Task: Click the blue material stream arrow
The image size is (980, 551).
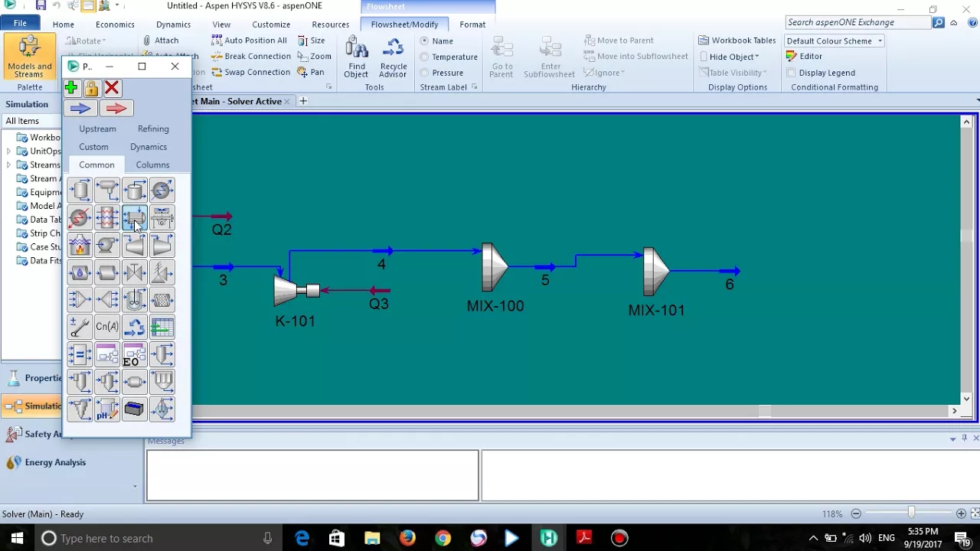Action: pos(80,109)
